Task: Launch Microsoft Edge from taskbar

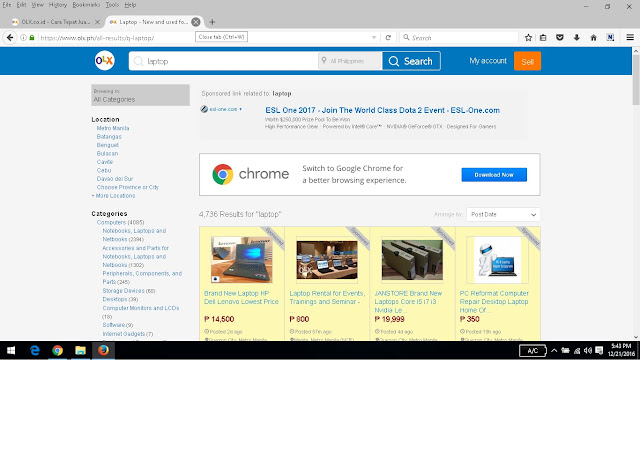Action: [35, 351]
